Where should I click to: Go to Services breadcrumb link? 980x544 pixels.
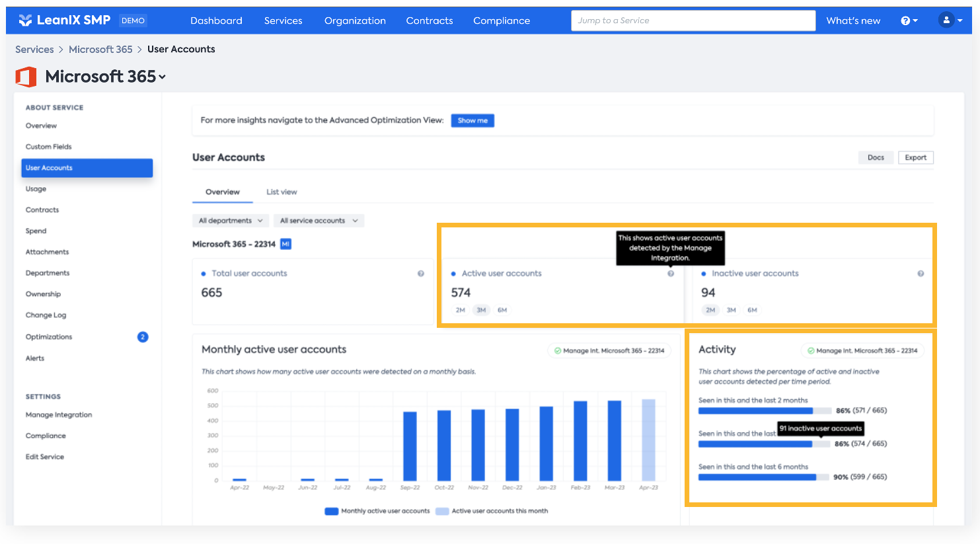[x=34, y=50]
